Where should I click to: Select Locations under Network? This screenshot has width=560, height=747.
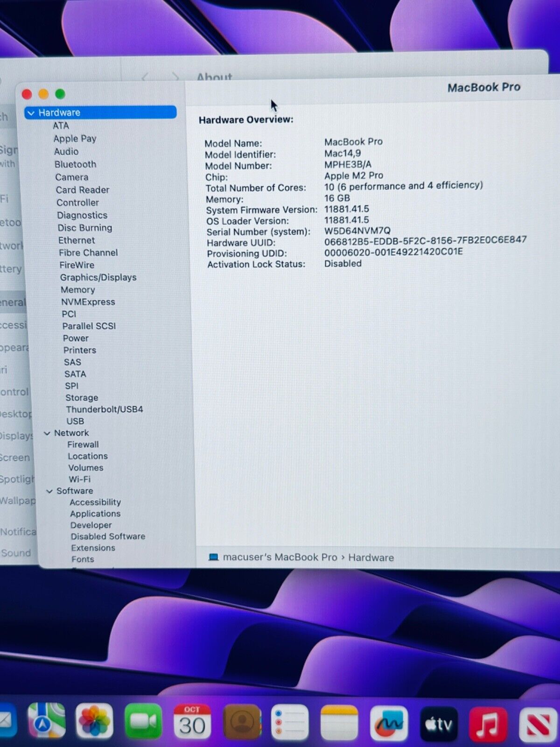click(88, 456)
